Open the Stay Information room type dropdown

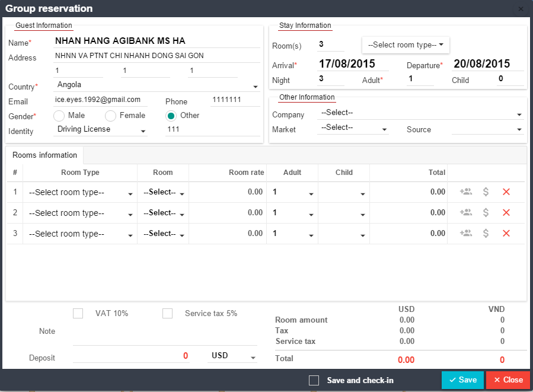(x=406, y=45)
